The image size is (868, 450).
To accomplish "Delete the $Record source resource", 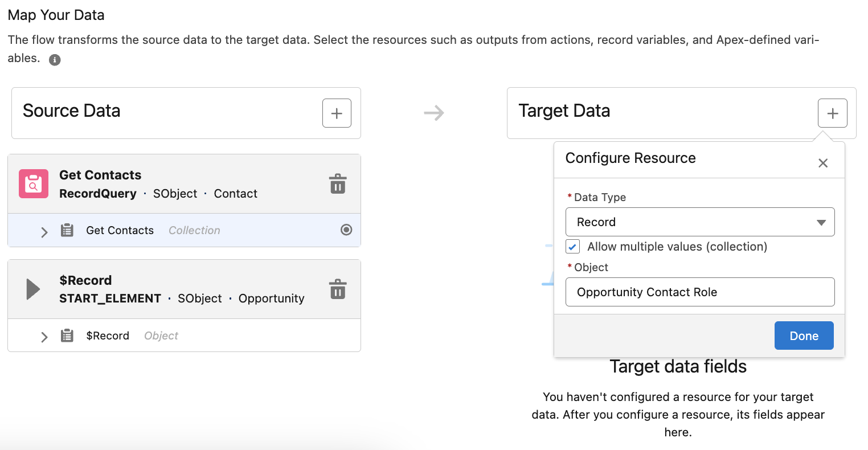I will [x=338, y=289].
